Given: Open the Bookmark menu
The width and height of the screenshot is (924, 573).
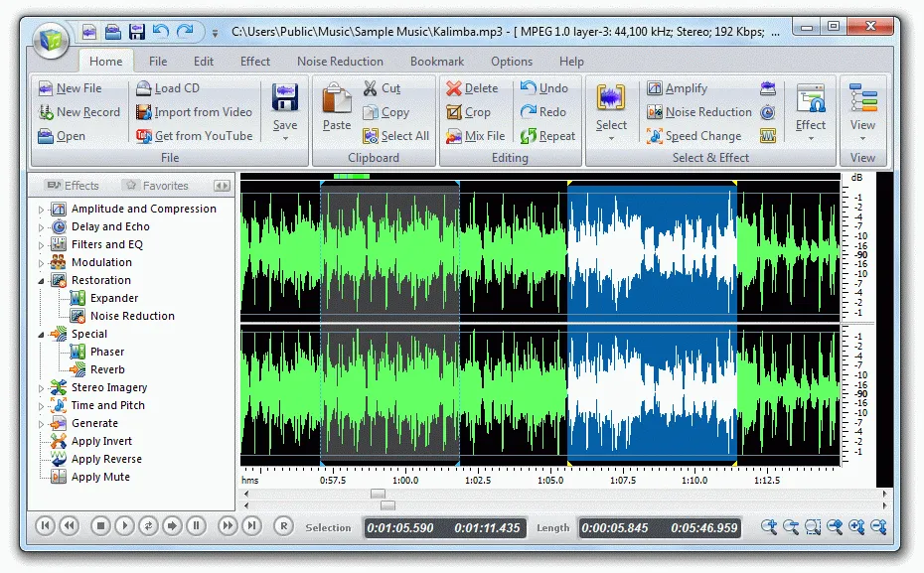Looking at the screenshot, I should tap(437, 61).
